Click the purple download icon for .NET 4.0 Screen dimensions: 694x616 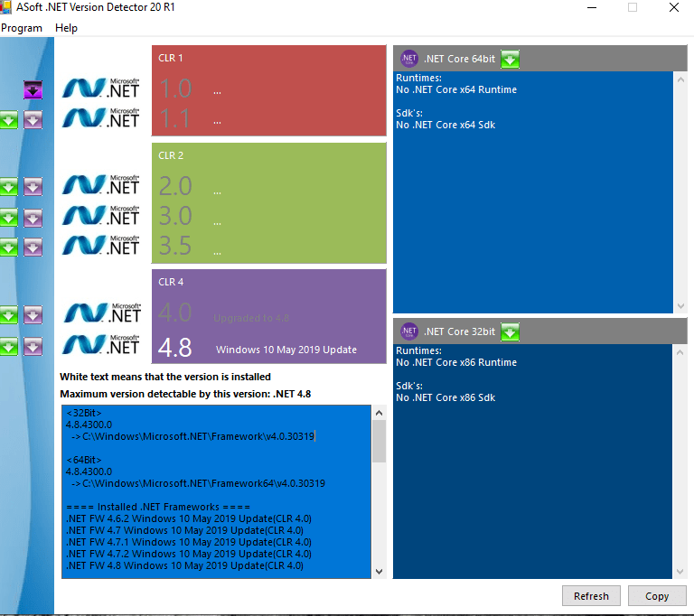33,314
